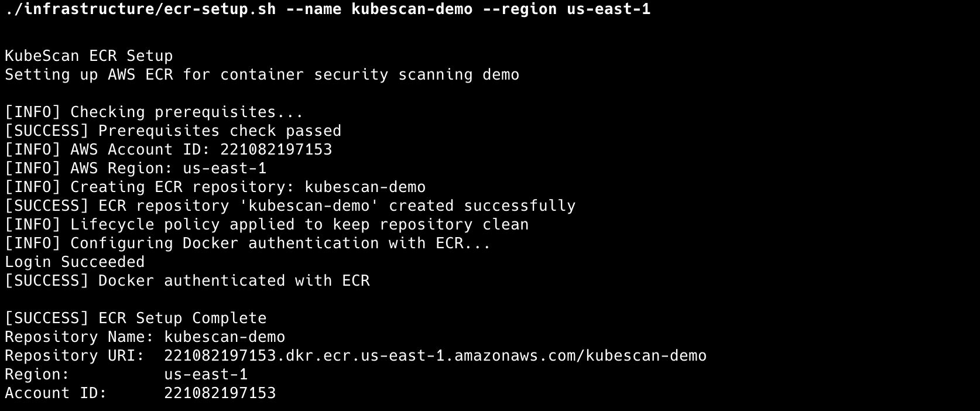Viewport: 980px width, 411px height.
Task: Click the AWS Region info line
Action: (136, 169)
